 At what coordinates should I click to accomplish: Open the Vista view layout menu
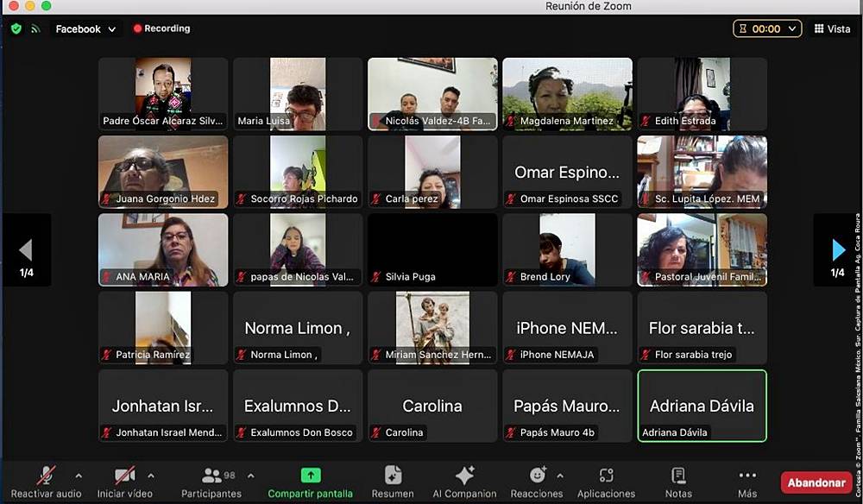pos(832,28)
